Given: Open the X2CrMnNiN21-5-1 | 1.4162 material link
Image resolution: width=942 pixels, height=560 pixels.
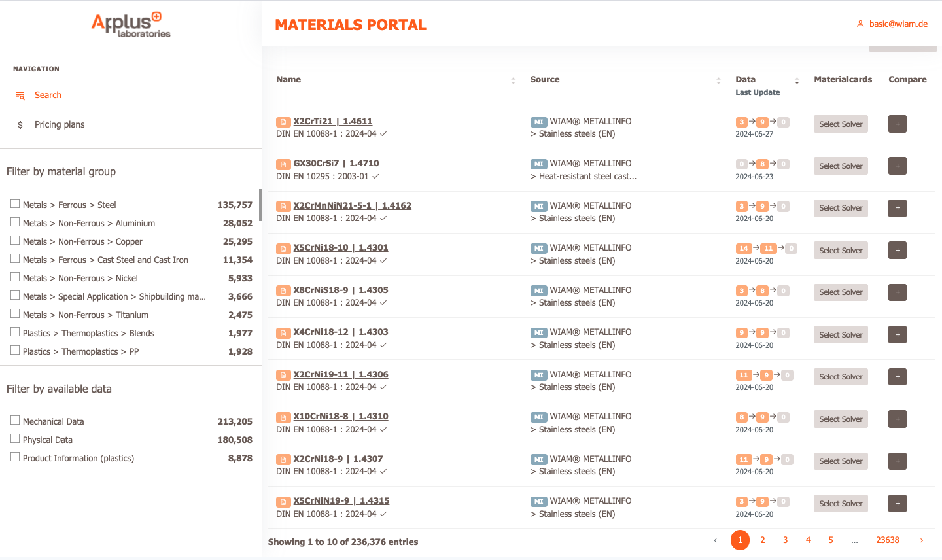Looking at the screenshot, I should tap(352, 205).
